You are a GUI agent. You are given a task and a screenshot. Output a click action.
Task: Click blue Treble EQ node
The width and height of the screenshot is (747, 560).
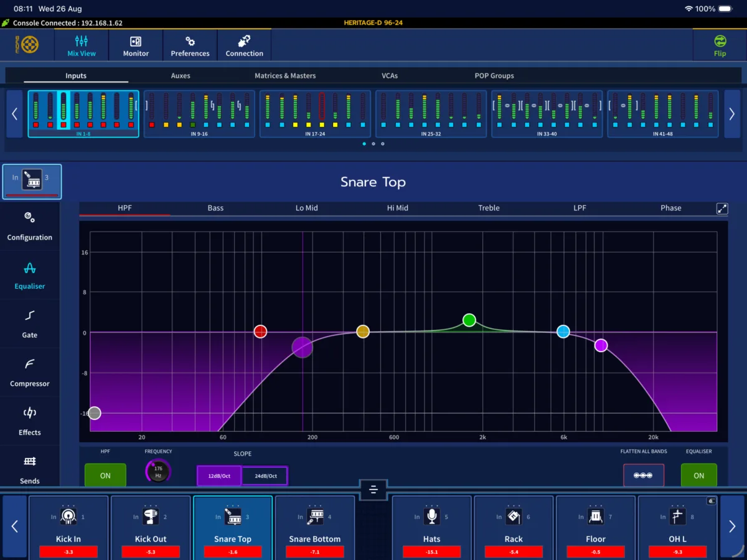click(563, 332)
